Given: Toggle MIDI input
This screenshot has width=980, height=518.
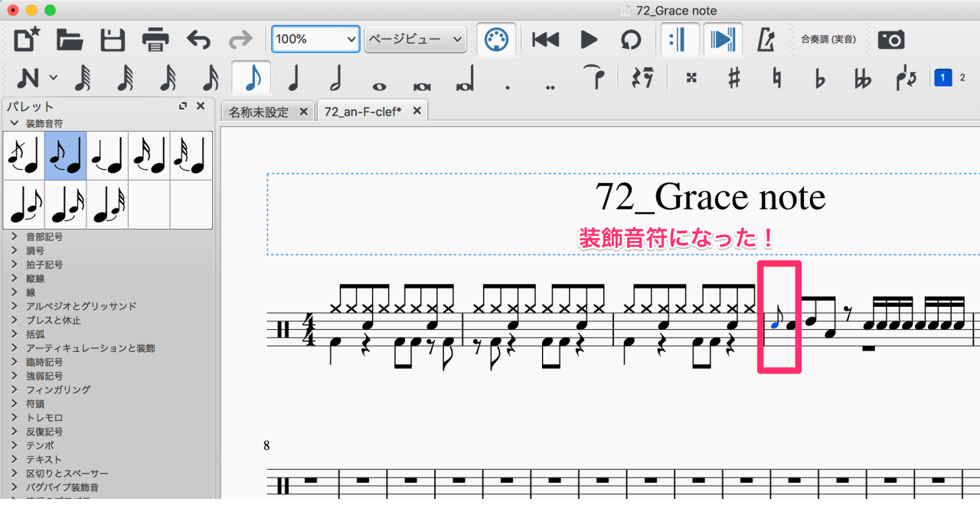Looking at the screenshot, I should pos(496,39).
